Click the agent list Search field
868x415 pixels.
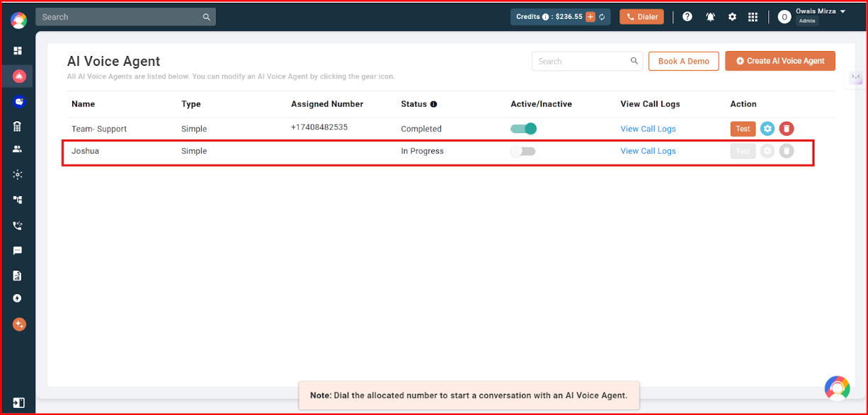pos(588,61)
